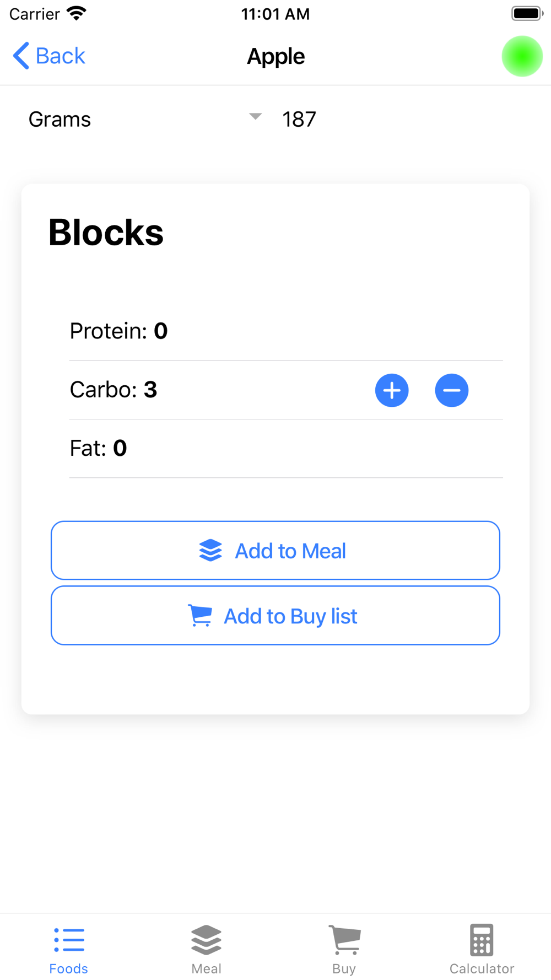Go back using the Back chevron icon
Image resolution: width=551 pixels, height=980 pixels.
click(21, 56)
